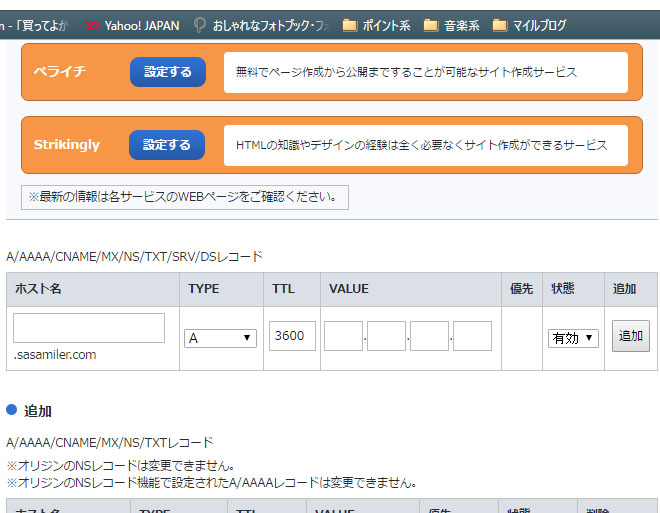
Task: Click the TTL field showing 3600
Action: [292, 336]
